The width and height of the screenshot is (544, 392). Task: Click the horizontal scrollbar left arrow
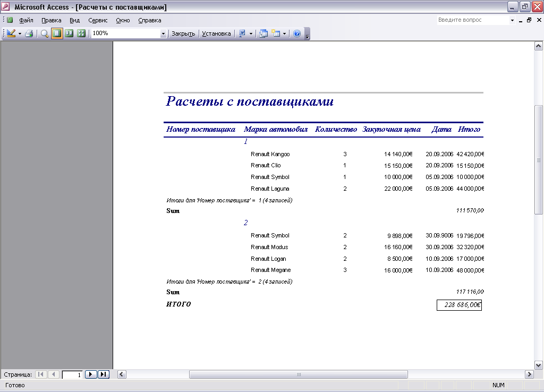tap(122, 374)
